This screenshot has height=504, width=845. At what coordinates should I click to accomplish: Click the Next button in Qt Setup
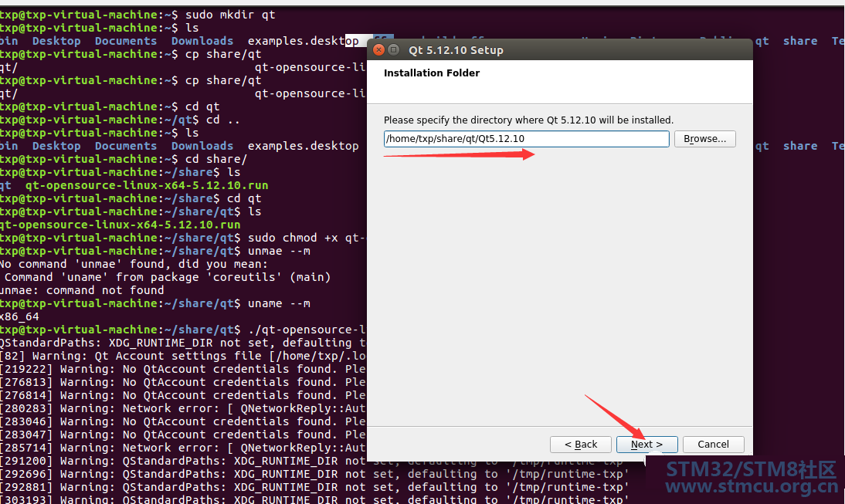646,445
